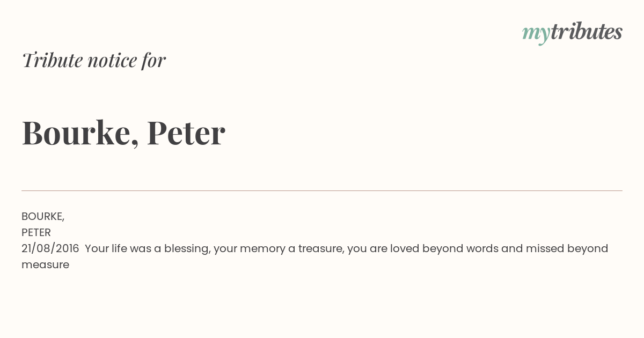Viewport: 644px width, 338px height.
Task: Click the green "my" part of the logo
Action: point(536,35)
